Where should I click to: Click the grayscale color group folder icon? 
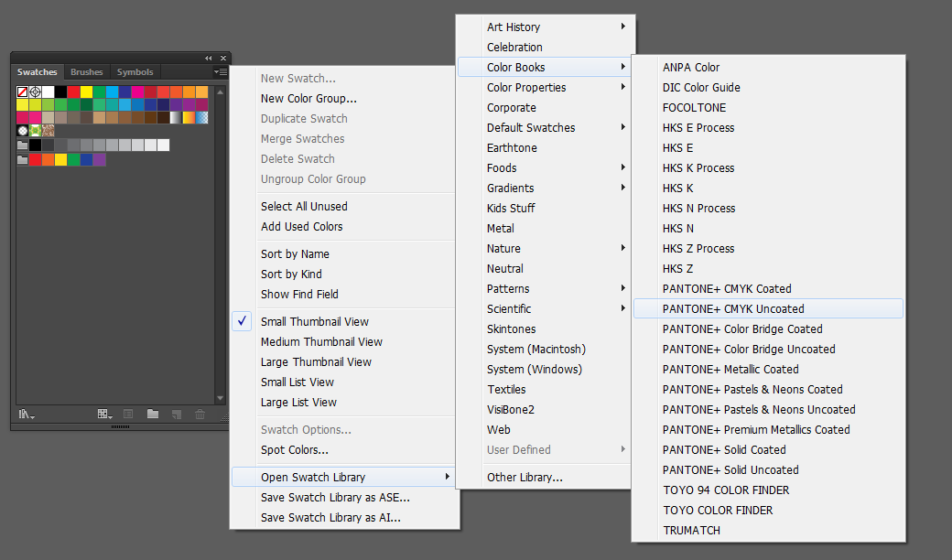click(23, 145)
